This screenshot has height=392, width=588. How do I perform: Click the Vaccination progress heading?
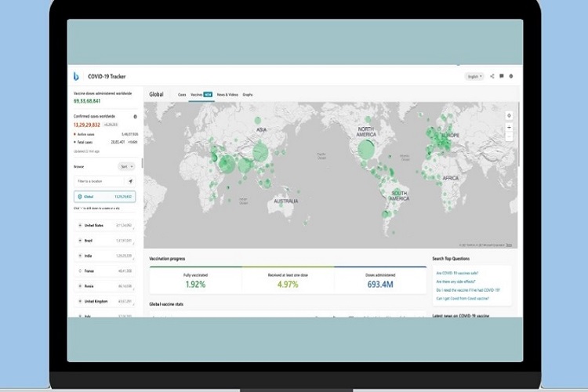pos(167,259)
